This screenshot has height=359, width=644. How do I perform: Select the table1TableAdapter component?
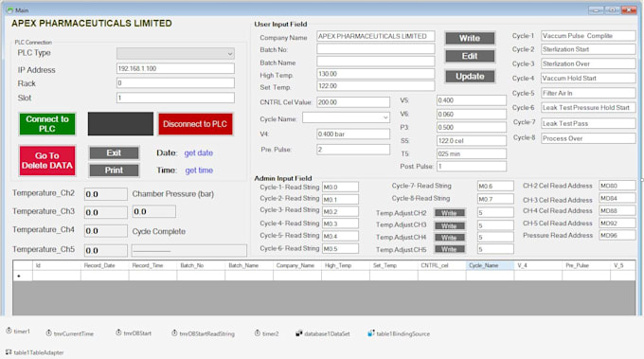(x=35, y=352)
